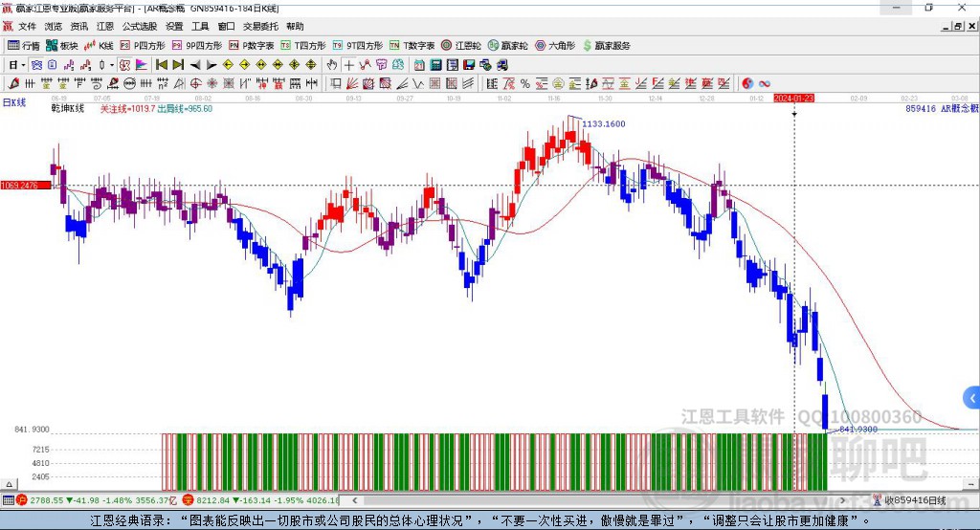This screenshot has height=530, width=980.
Task: Open the T数字表 tool
Action: [412, 45]
